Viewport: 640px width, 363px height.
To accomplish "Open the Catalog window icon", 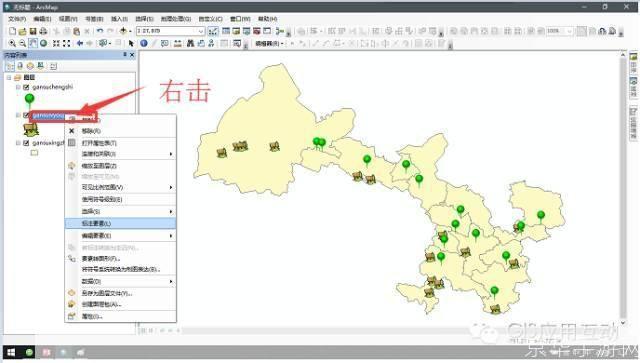I will tap(236, 31).
